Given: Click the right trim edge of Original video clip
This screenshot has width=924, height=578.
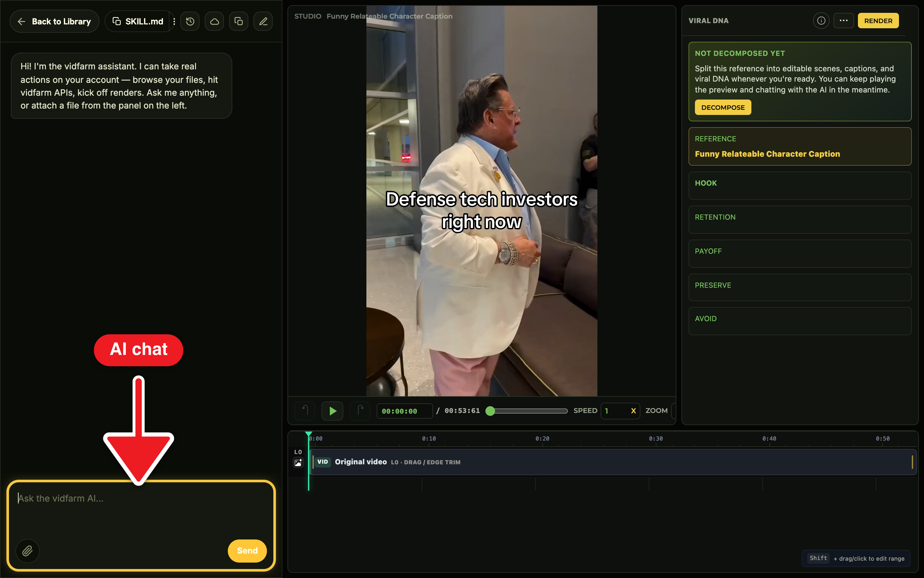Looking at the screenshot, I should pos(912,462).
